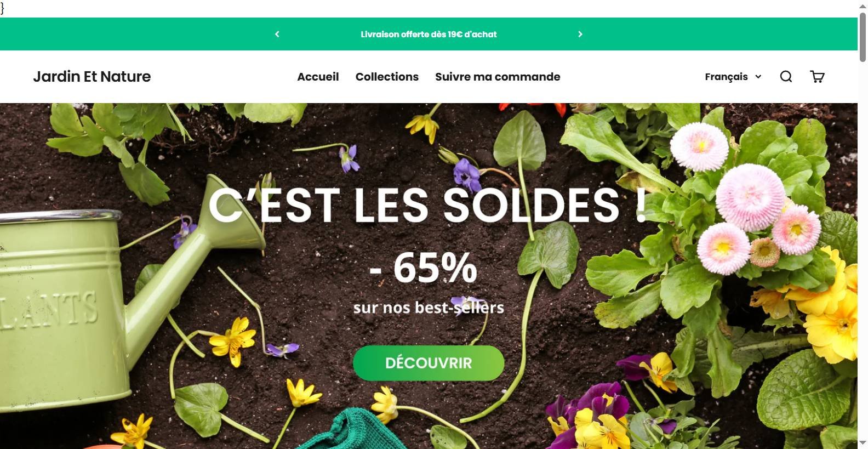Go to Accueil menu item
The image size is (868, 449).
(x=318, y=77)
